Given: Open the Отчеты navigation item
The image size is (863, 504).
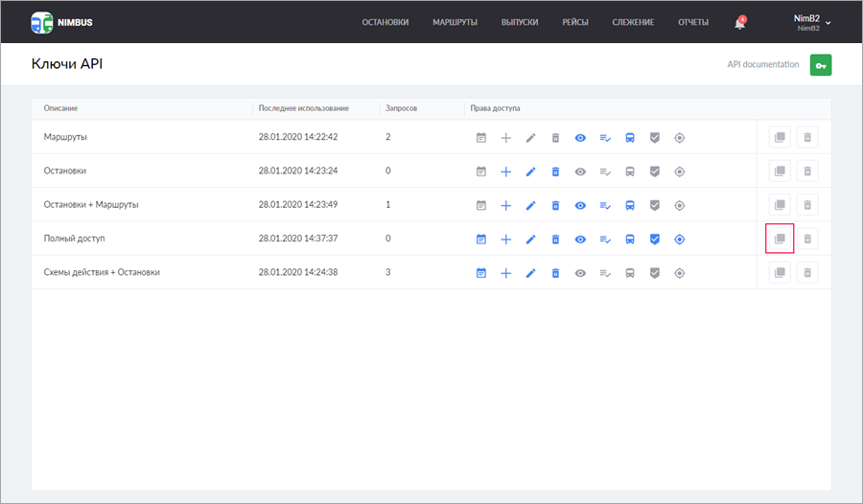Looking at the screenshot, I should point(693,22).
